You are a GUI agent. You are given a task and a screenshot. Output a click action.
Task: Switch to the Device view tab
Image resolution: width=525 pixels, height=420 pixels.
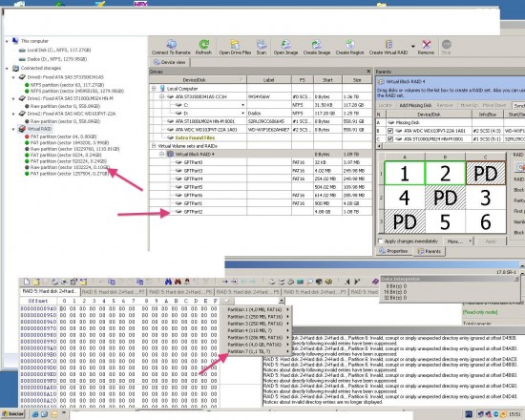(x=169, y=62)
